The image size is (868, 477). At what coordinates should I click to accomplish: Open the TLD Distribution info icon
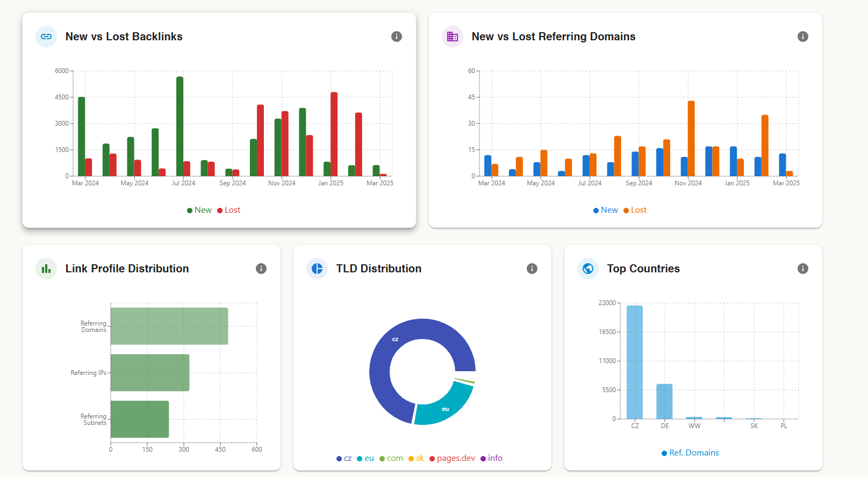(532, 269)
